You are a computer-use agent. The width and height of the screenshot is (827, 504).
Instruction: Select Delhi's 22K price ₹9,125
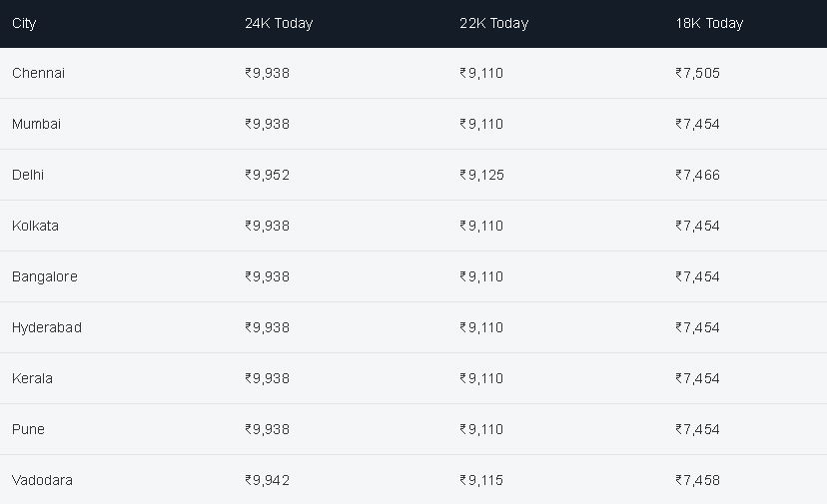[x=481, y=175]
